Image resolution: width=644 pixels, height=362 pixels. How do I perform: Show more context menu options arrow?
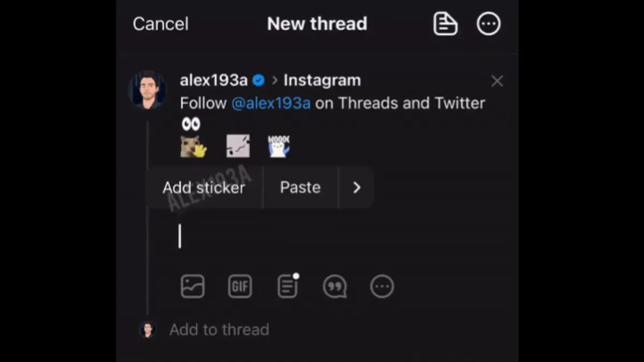pyautogui.click(x=356, y=187)
